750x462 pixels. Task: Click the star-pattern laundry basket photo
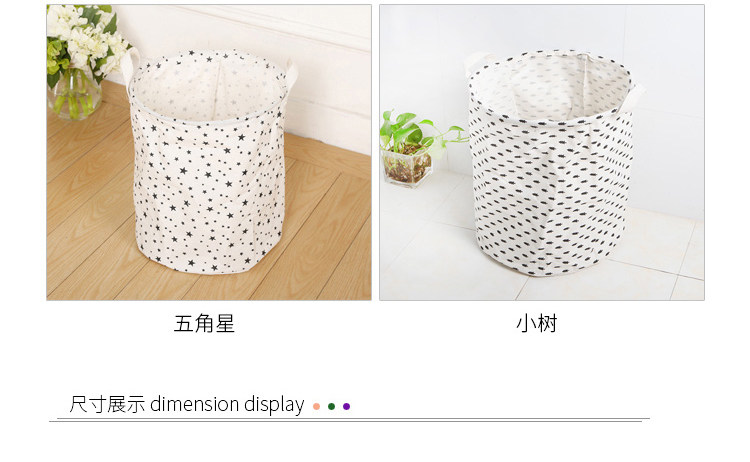tap(209, 153)
